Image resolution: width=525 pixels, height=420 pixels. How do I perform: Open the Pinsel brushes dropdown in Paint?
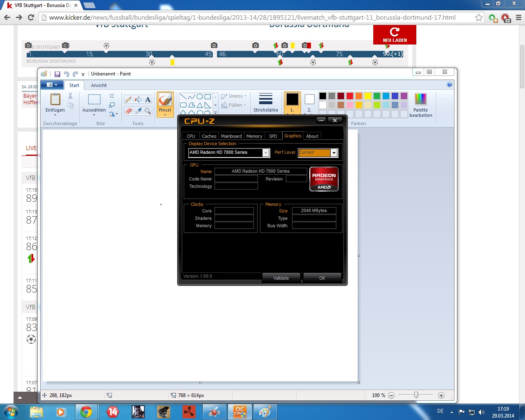pos(165,115)
